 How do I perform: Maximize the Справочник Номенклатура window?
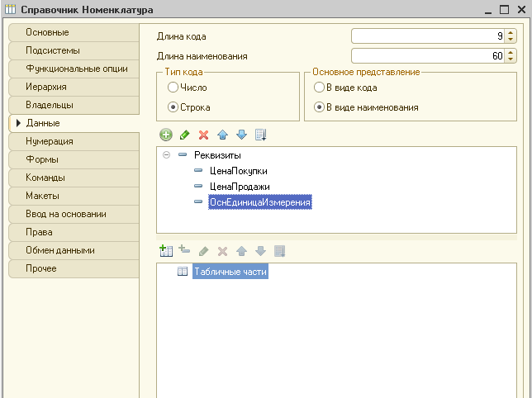click(505, 9)
